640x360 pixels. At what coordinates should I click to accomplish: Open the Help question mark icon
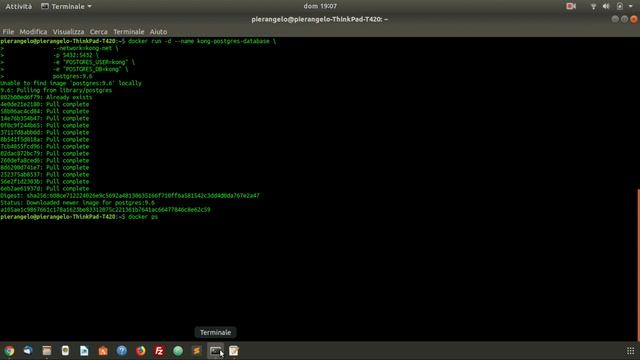[122, 351]
